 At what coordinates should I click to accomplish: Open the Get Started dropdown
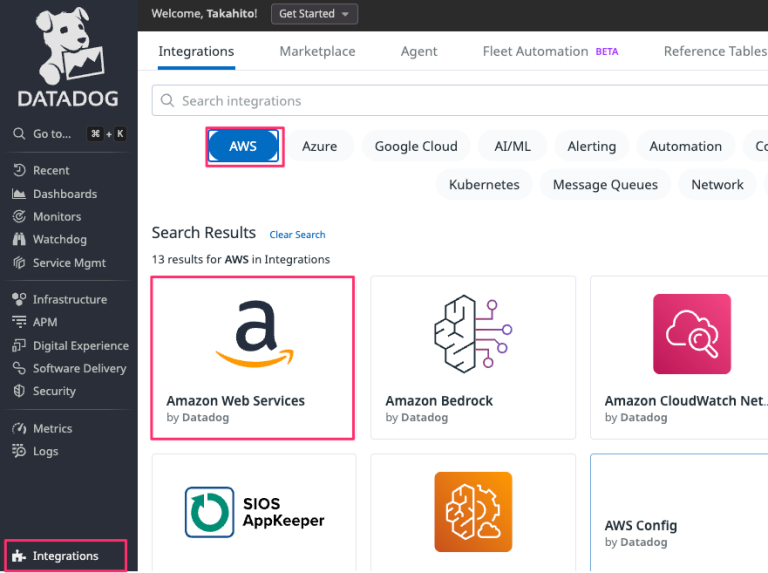point(314,14)
